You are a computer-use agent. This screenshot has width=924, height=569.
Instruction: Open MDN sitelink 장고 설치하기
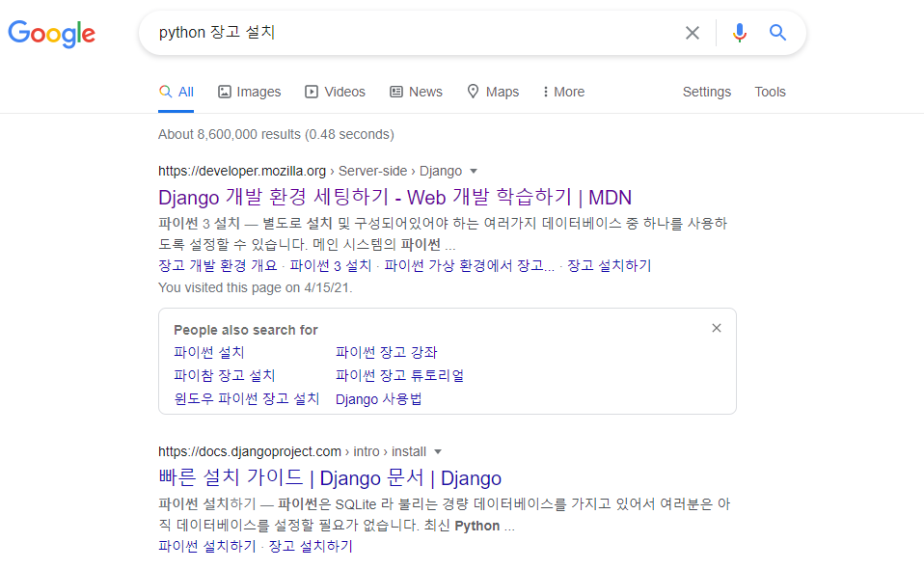point(610,265)
